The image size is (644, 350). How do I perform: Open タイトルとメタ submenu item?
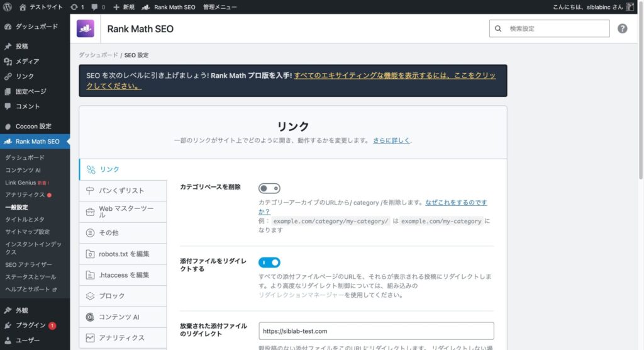(x=25, y=219)
